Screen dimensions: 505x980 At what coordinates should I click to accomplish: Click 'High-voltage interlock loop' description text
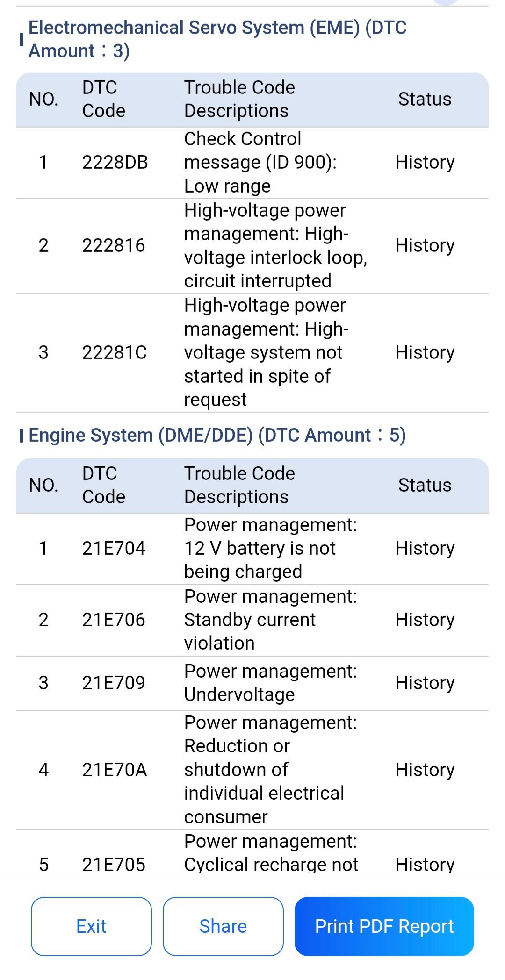[276, 245]
